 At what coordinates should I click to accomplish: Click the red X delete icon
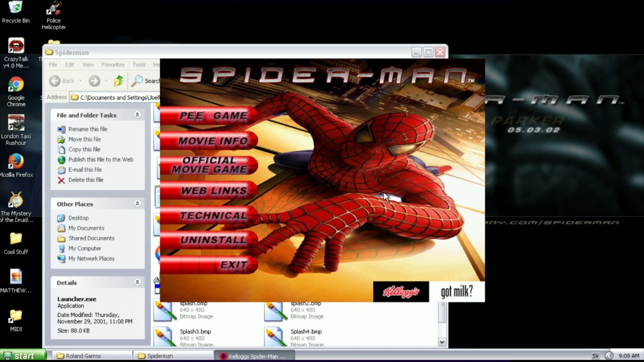coord(61,180)
